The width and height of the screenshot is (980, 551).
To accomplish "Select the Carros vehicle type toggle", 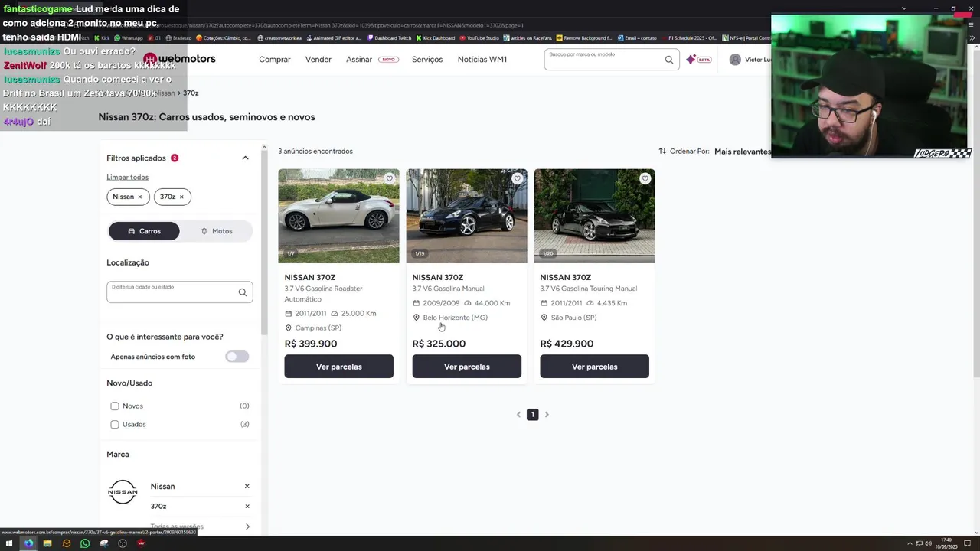I will (144, 231).
